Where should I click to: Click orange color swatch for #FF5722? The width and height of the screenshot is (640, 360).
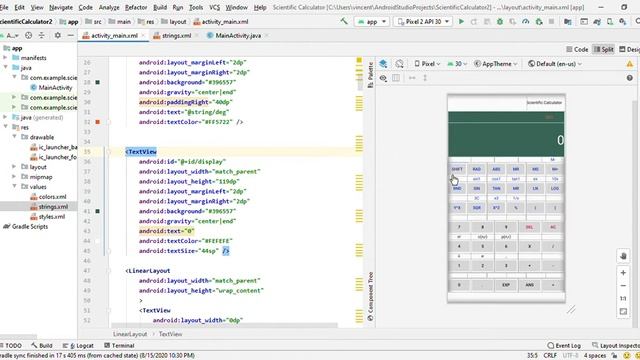[x=98, y=122]
